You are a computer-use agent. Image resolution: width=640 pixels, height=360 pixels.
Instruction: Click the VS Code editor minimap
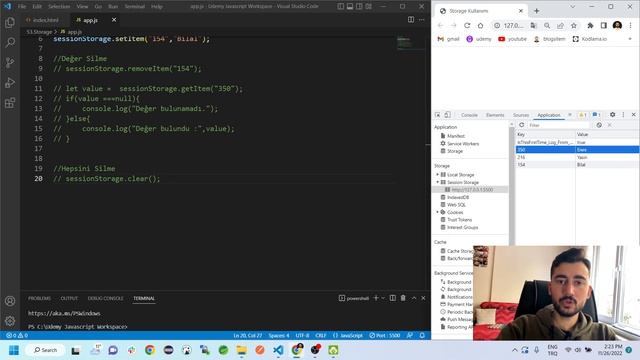(x=411, y=43)
